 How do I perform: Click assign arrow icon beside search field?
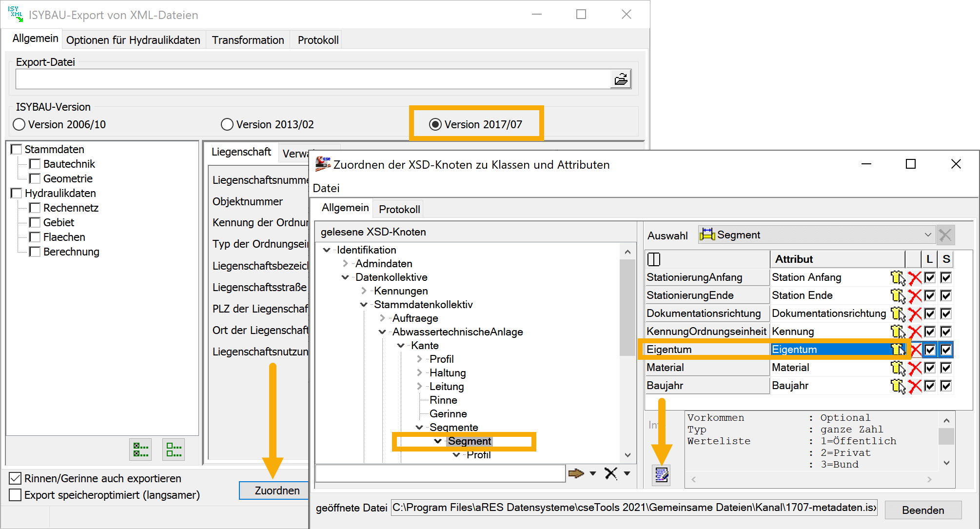click(576, 473)
